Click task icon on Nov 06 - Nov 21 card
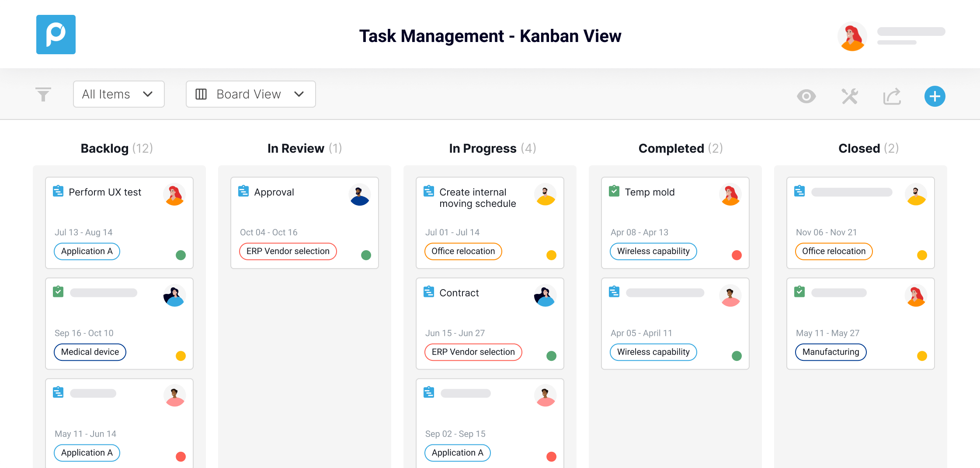Viewport: 980px width, 468px height. tap(799, 191)
